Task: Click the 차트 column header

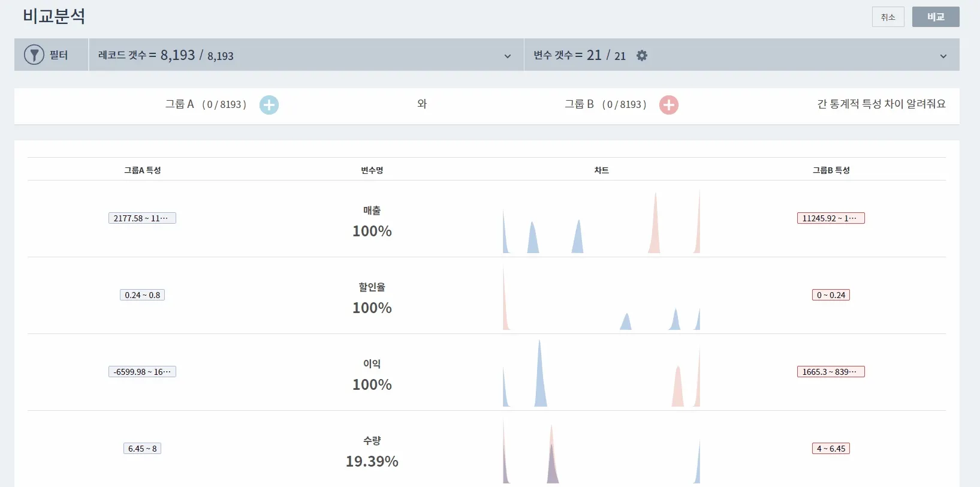Action: pos(602,170)
